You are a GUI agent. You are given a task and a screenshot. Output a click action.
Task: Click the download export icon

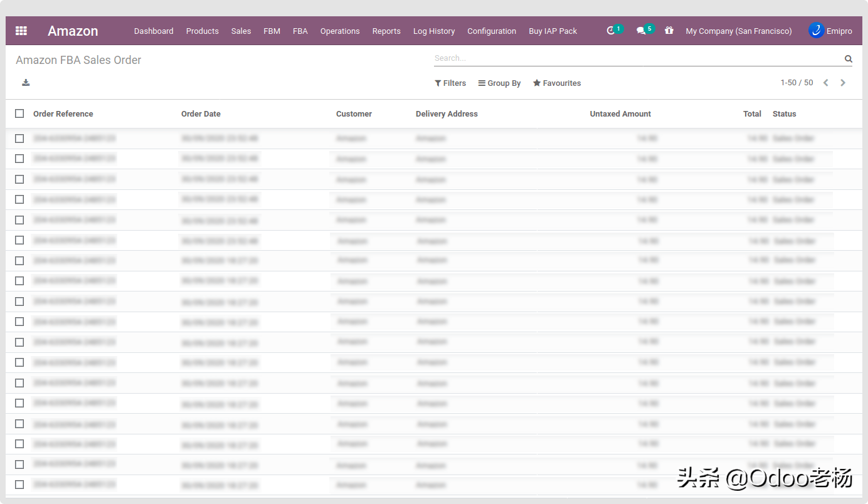pyautogui.click(x=26, y=83)
